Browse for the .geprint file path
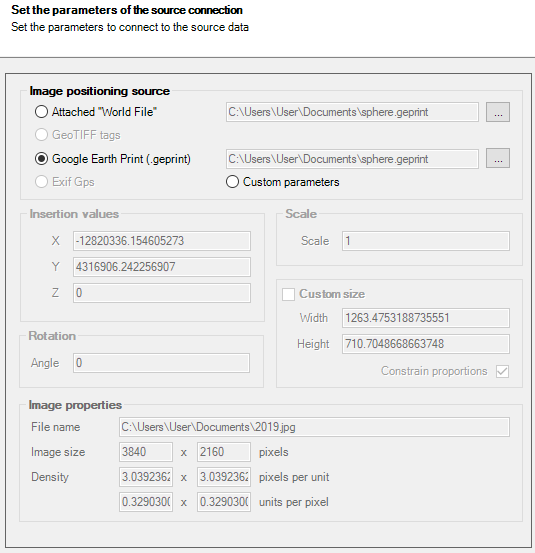 (x=498, y=158)
